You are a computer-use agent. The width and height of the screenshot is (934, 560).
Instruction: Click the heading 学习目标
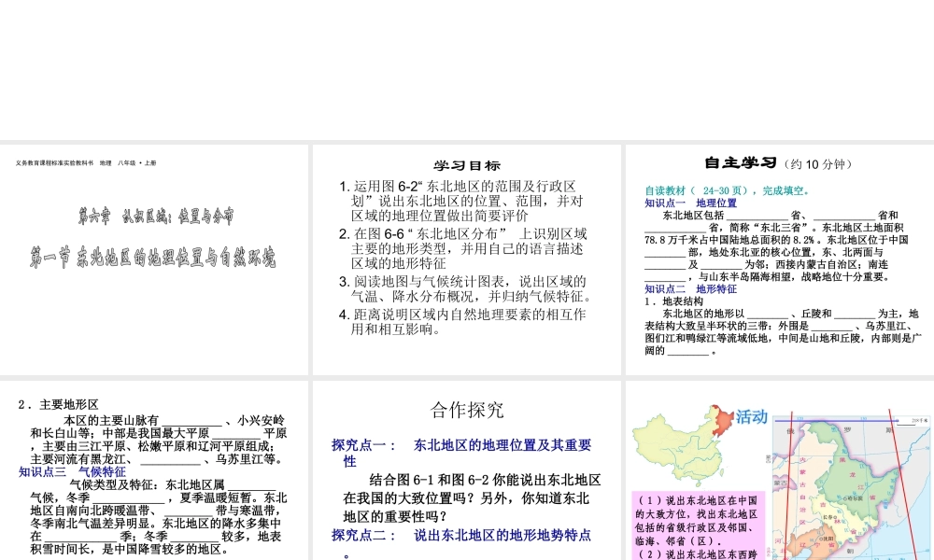[467, 166]
